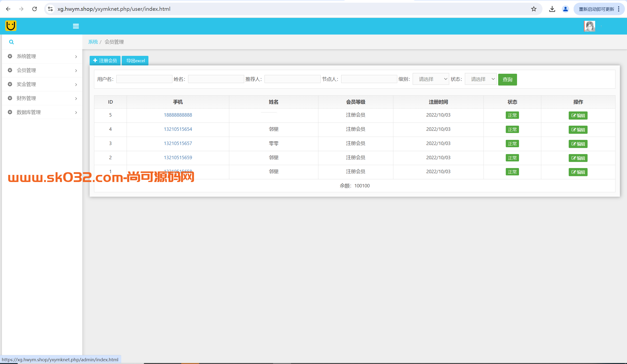Click 余额: 100100 text

(x=355, y=186)
